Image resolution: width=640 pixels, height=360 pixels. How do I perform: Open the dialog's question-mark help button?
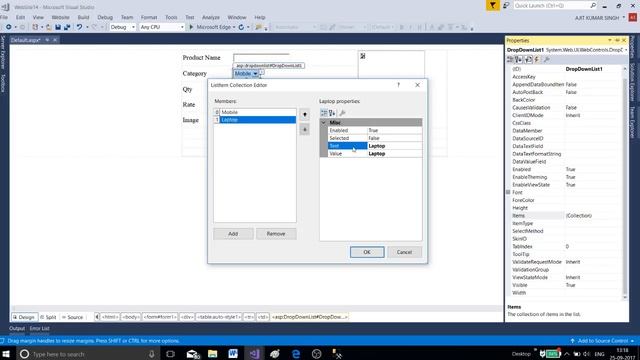tap(399, 85)
